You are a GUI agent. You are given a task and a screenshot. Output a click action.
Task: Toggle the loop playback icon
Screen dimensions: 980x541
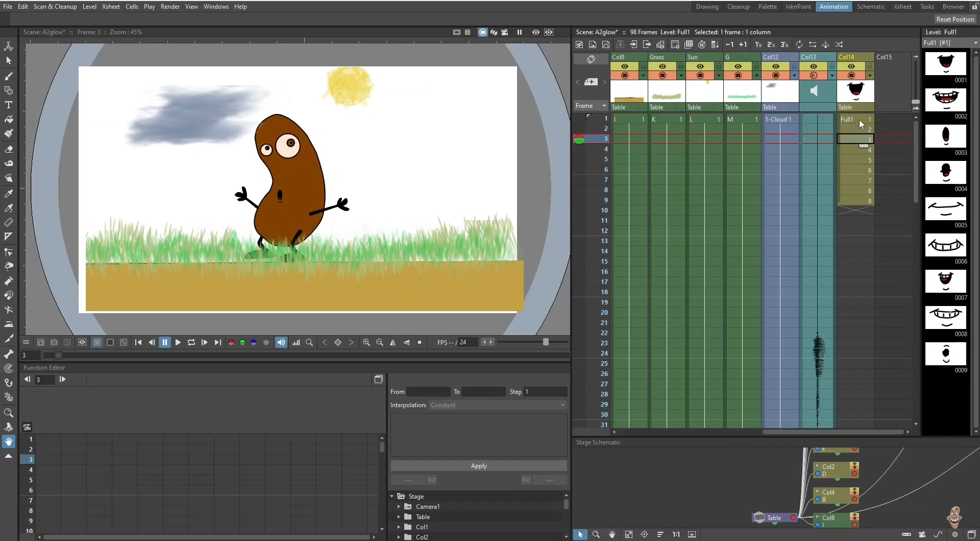(x=191, y=342)
